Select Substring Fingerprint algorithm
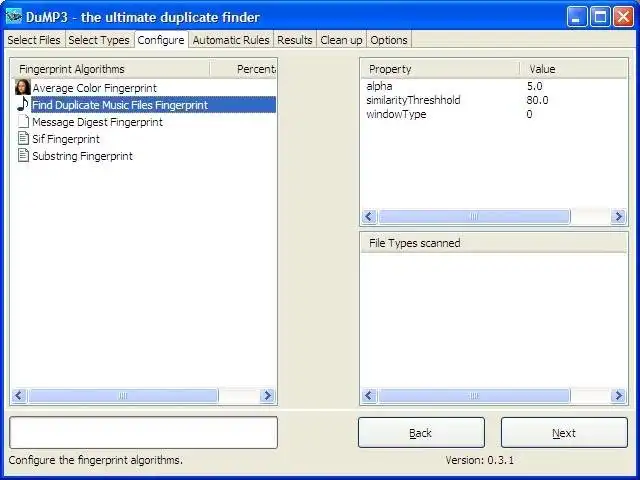 pos(82,156)
